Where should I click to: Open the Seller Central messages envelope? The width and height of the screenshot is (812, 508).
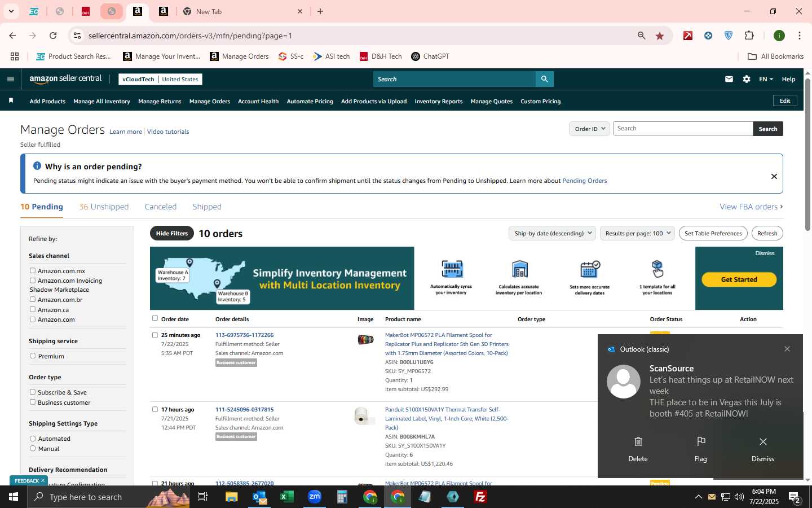pos(729,79)
